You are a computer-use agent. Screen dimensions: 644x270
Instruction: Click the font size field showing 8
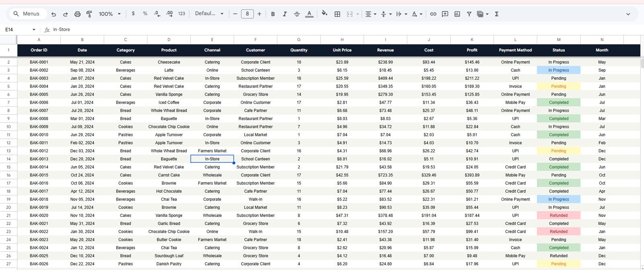coord(247,14)
